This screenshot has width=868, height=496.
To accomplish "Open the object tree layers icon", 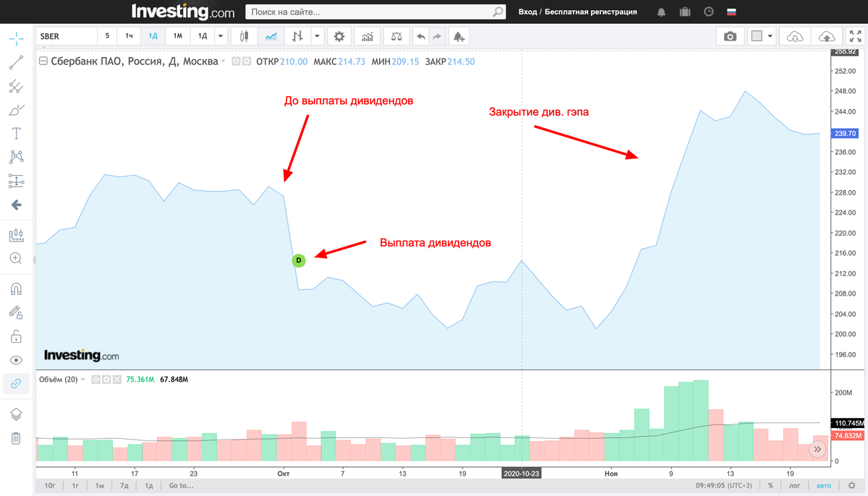I will click(16, 414).
